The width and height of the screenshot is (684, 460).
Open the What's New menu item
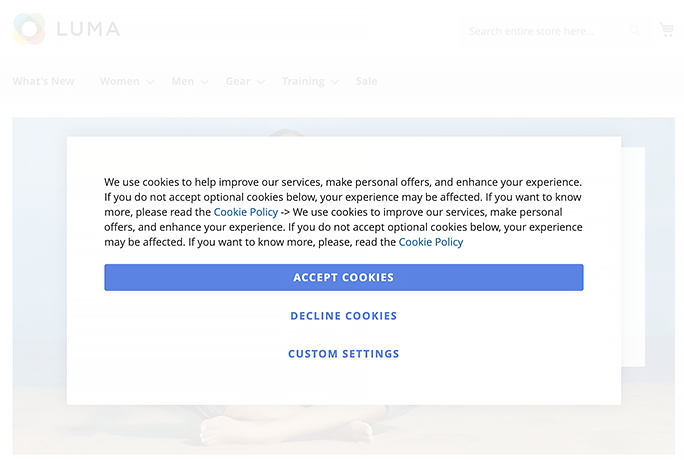click(x=43, y=81)
